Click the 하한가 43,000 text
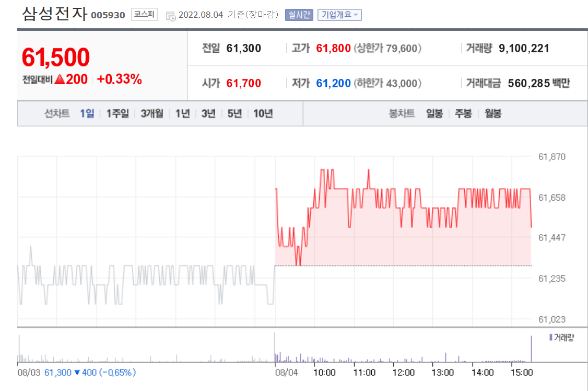 point(387,83)
